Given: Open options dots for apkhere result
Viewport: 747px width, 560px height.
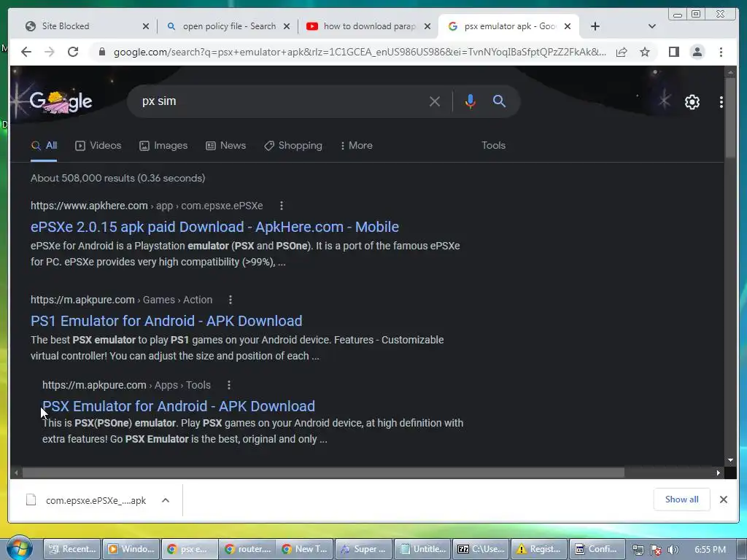Looking at the screenshot, I should [282, 206].
